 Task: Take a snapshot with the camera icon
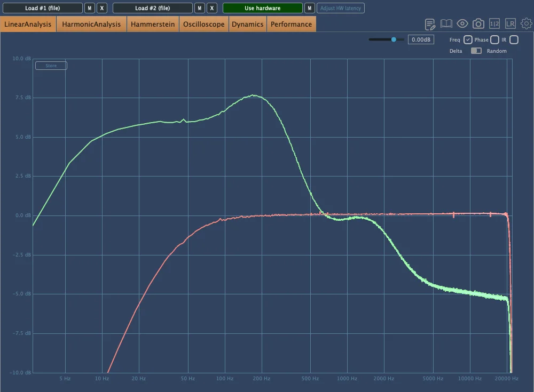pos(478,24)
